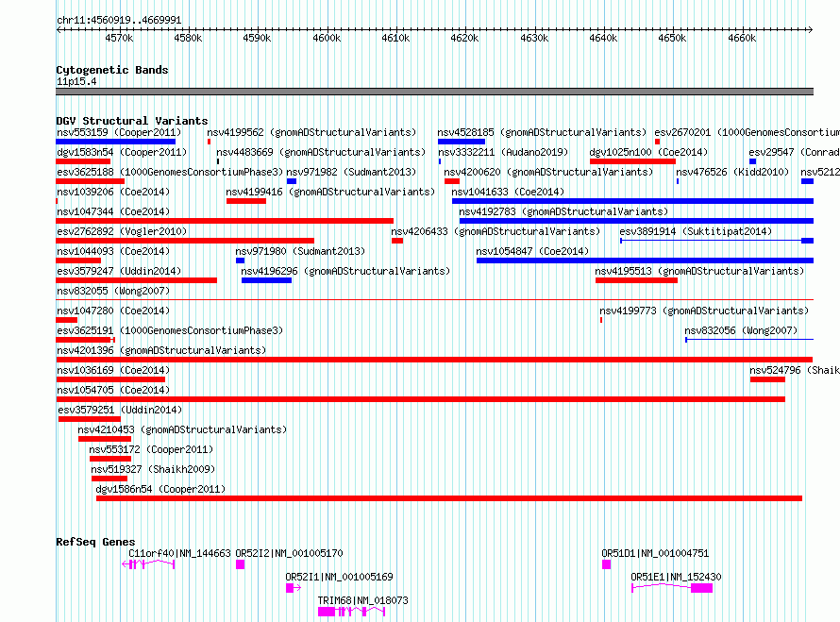Open nsv1044093 (Coe2014) variant
This screenshot has width=840, height=622.
(x=113, y=251)
